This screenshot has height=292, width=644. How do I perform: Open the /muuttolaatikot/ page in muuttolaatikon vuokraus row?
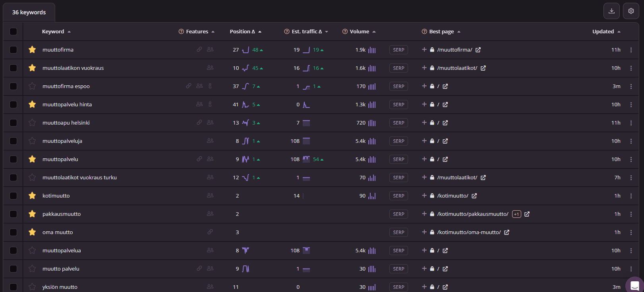tap(457, 68)
